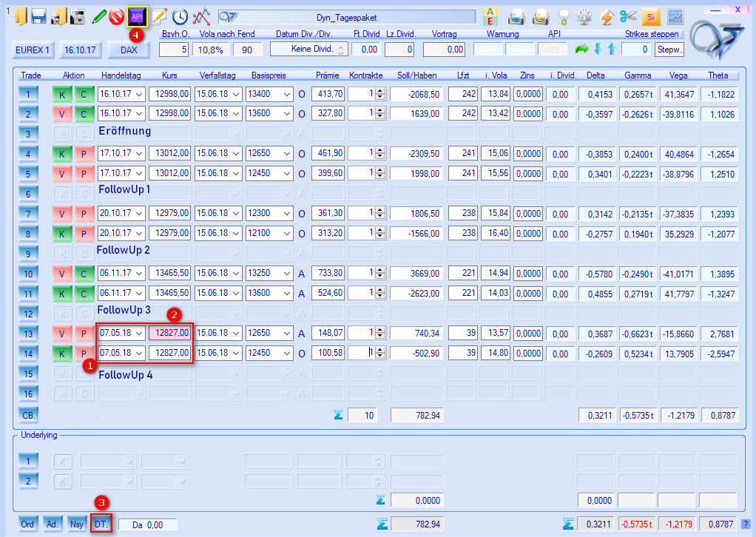756x537 pixels.
Task: Open Handelstag date dropdown in row 13
Action: click(x=140, y=334)
